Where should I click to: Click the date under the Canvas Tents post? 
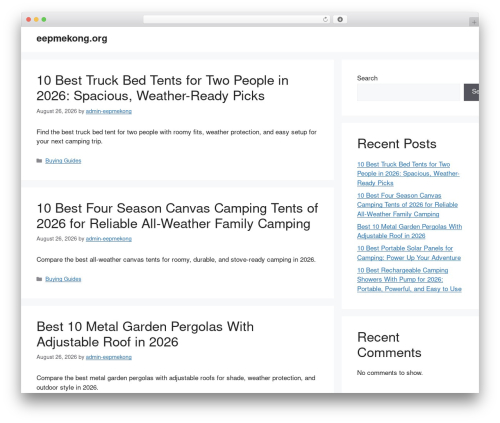tap(56, 239)
